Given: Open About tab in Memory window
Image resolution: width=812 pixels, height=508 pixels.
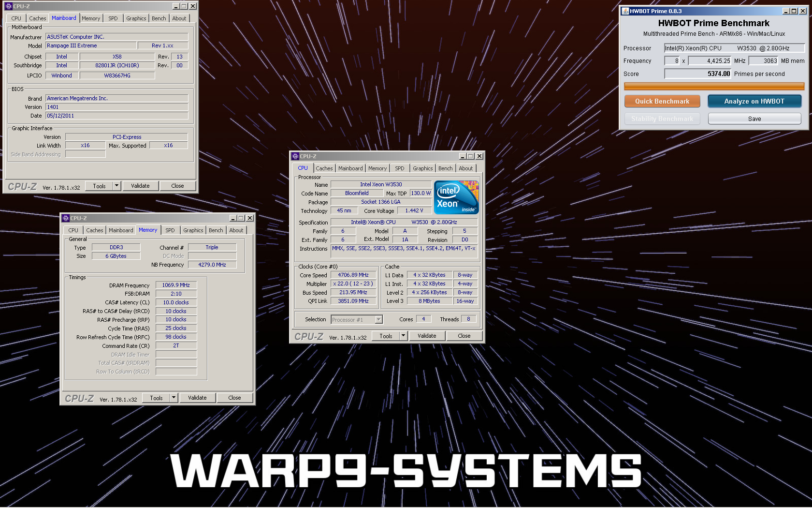Looking at the screenshot, I should [236, 230].
